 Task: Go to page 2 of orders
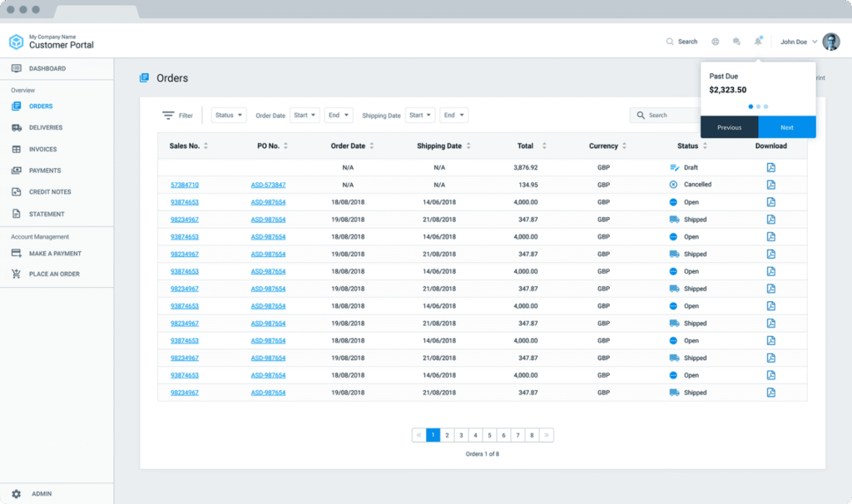point(447,435)
